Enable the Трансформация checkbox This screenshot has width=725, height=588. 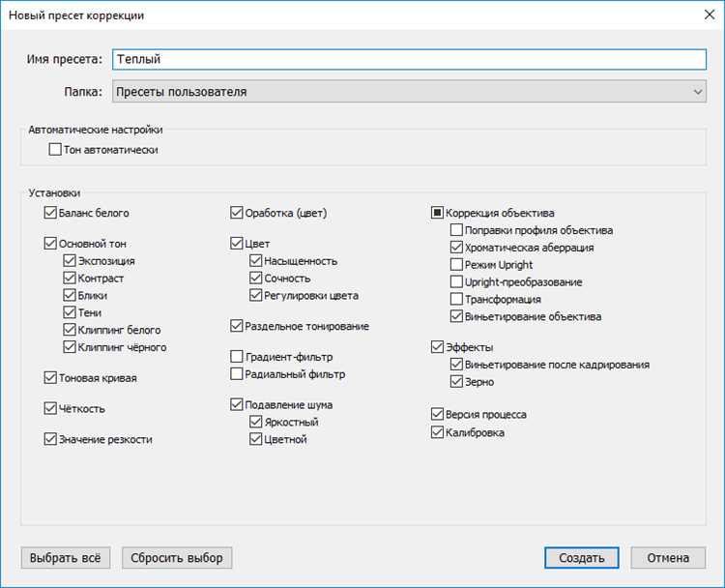coord(456,300)
